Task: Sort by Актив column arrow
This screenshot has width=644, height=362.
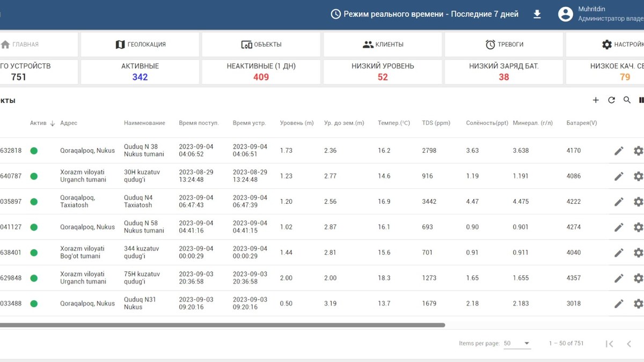Action: point(53,123)
